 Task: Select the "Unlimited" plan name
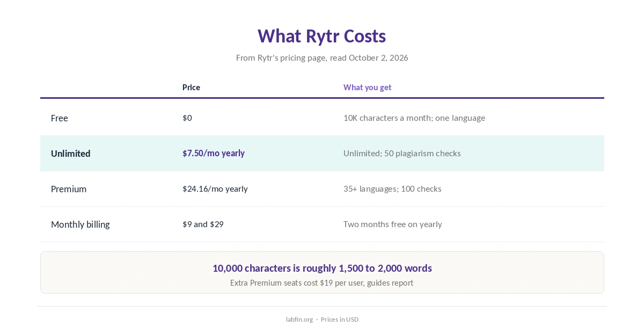tap(71, 154)
